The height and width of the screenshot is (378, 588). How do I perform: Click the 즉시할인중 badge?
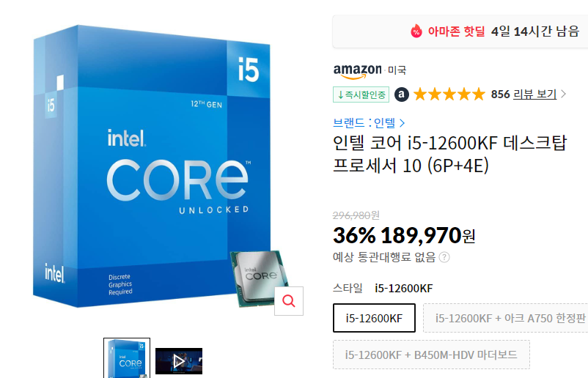361,94
